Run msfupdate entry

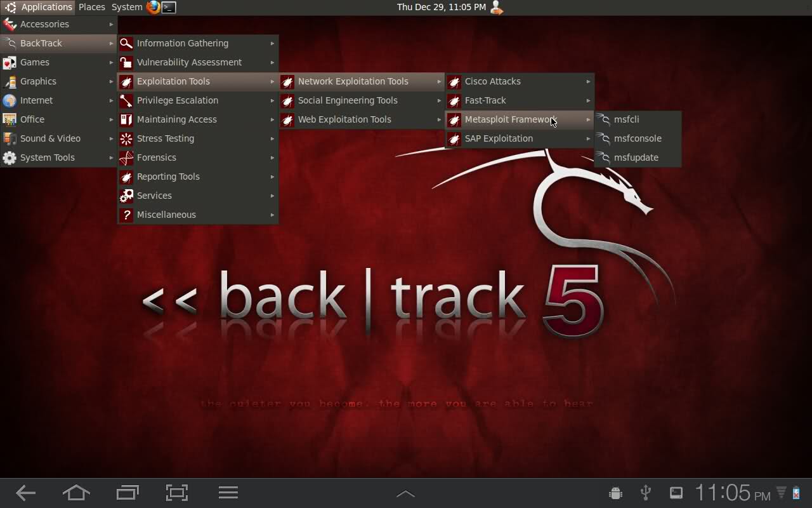(638, 157)
